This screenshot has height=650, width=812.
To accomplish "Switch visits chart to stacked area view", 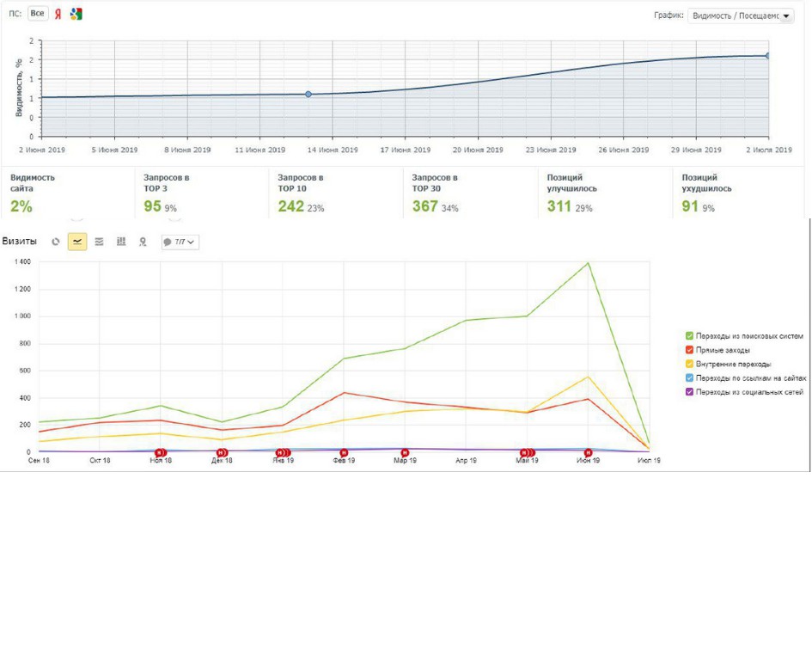I will click(99, 242).
